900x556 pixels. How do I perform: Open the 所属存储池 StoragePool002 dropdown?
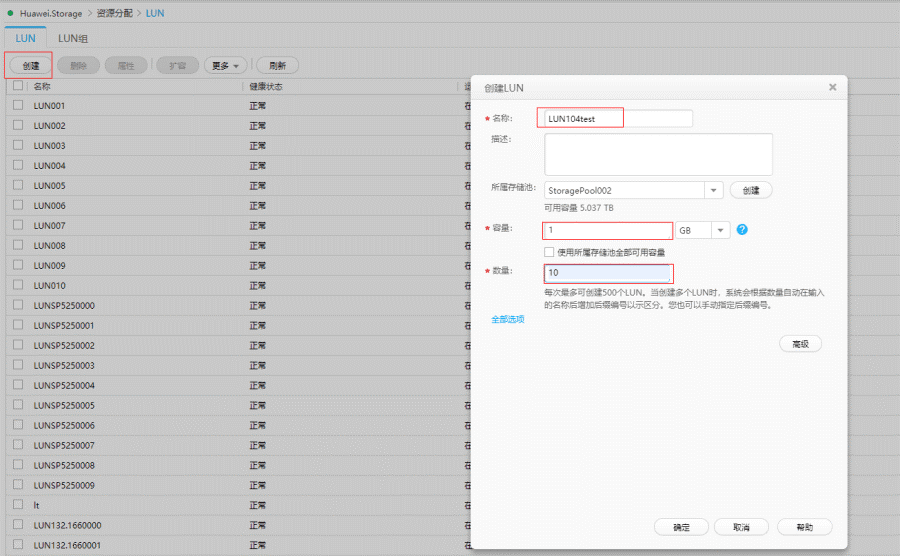(714, 190)
